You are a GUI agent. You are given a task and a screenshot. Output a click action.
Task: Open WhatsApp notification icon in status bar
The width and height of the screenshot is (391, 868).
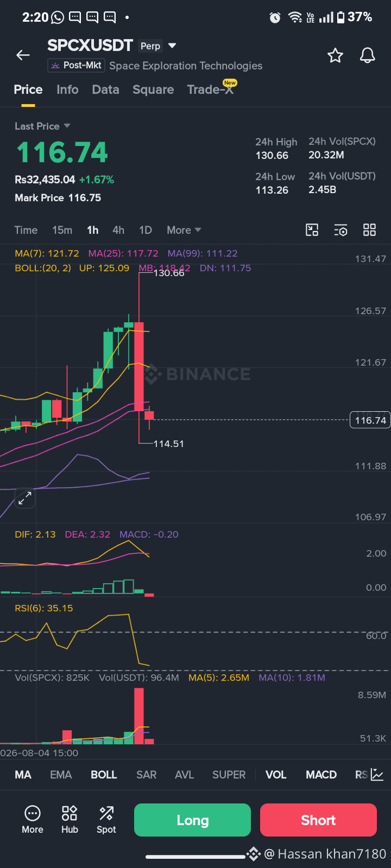coord(57,18)
